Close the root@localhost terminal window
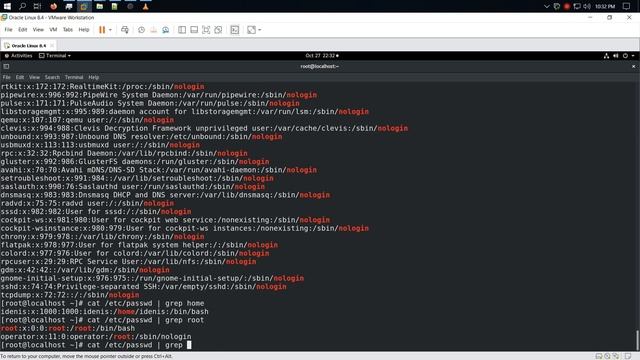Screen dimensions: 640x360 633,66
